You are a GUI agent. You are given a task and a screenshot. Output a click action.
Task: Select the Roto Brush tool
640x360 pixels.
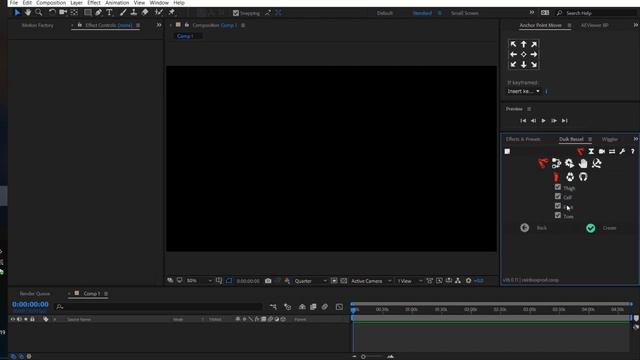pyautogui.click(x=159, y=13)
